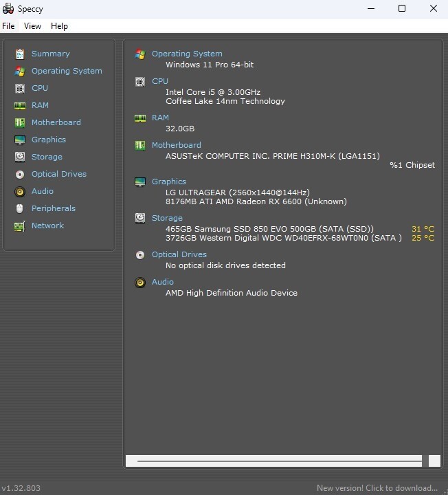The width and height of the screenshot is (448, 495).
Task: Click the CPU heading link in summary
Action: pyautogui.click(x=160, y=81)
